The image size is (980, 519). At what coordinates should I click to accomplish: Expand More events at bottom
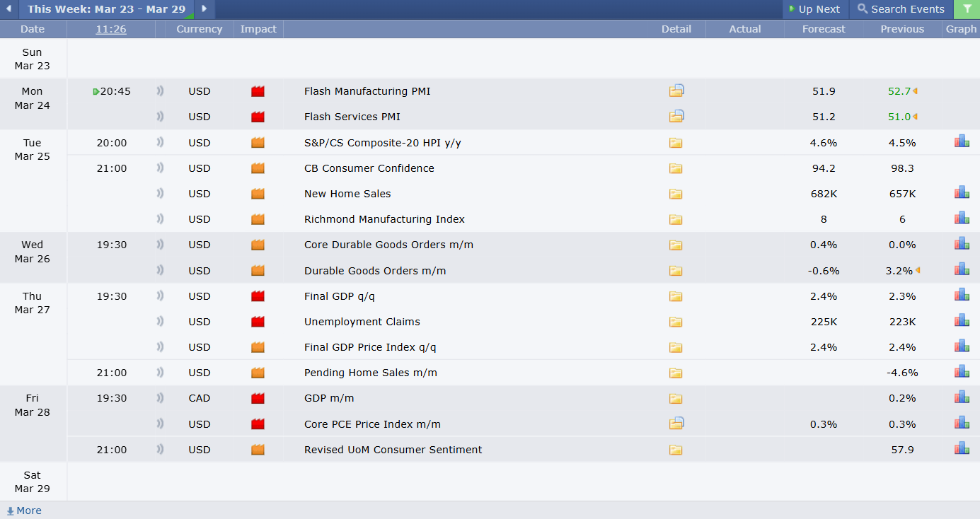click(24, 511)
